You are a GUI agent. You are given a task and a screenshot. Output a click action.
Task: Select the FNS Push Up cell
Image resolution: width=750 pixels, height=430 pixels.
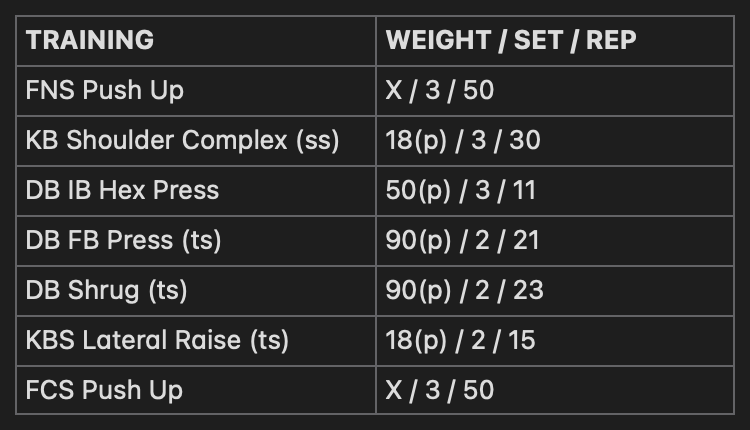coord(196,91)
